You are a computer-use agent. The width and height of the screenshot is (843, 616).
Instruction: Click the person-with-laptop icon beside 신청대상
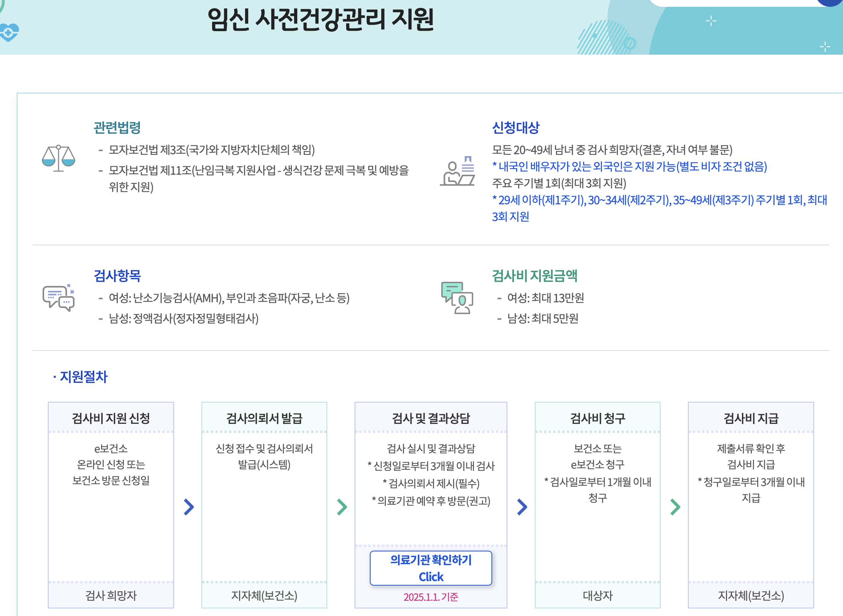click(x=458, y=171)
